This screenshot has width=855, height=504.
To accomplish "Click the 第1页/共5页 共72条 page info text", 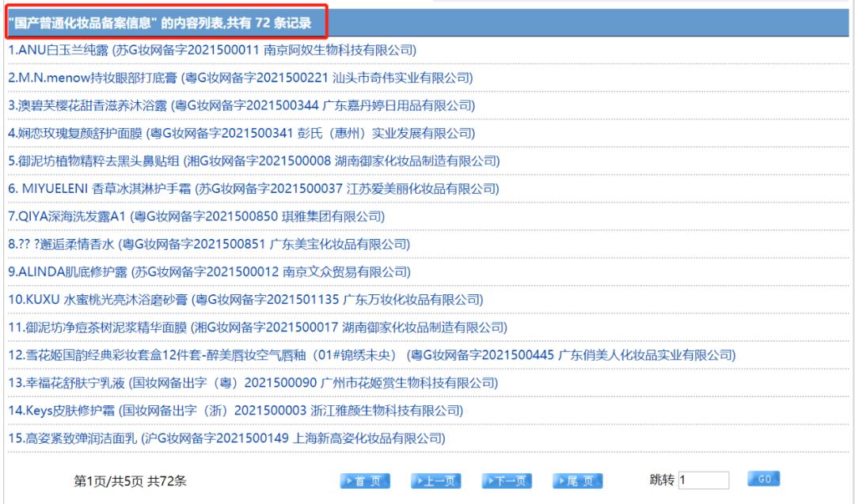I will [131, 481].
